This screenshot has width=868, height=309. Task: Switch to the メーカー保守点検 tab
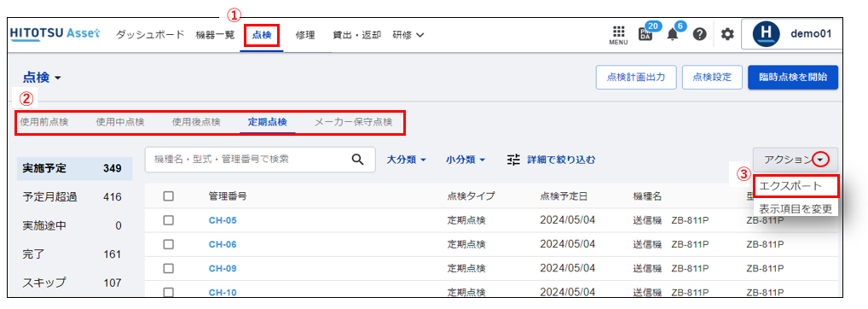(353, 122)
